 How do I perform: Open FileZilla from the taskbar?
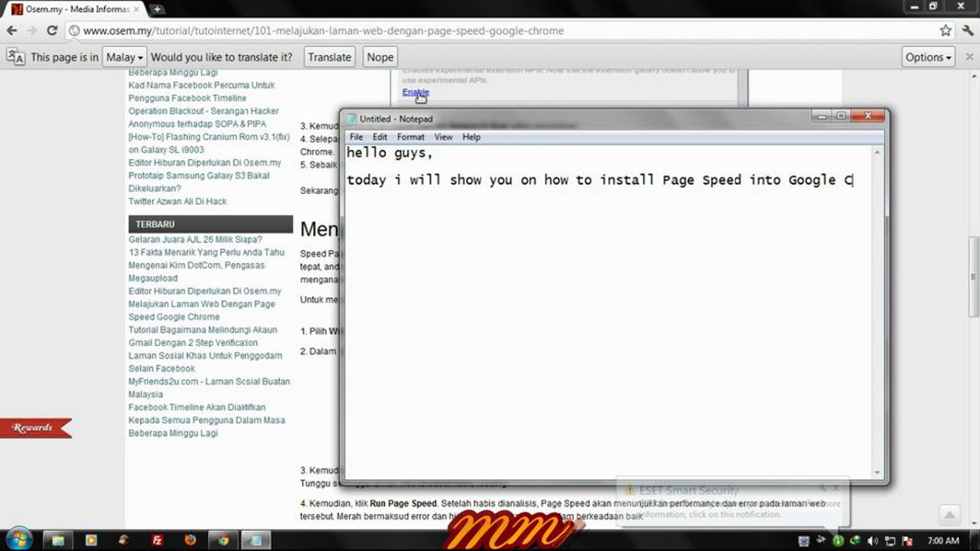point(157,540)
